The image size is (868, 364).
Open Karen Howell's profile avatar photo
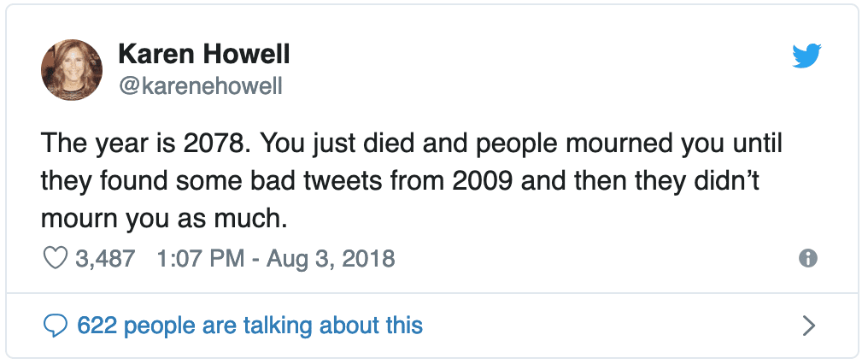click(x=72, y=69)
